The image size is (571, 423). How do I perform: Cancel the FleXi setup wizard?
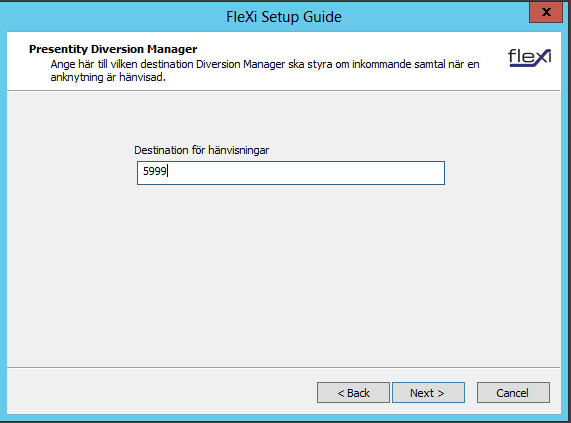pyautogui.click(x=513, y=392)
